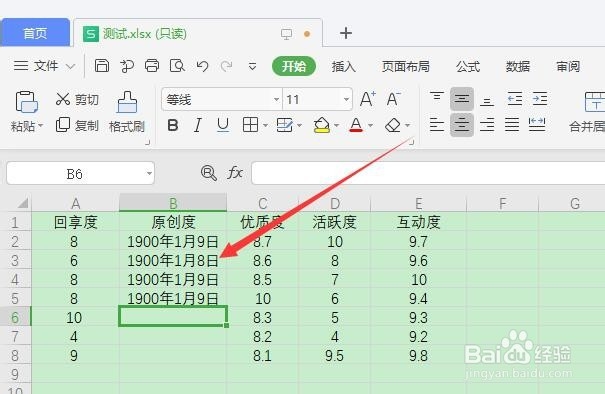Image resolution: width=605 pixels, height=394 pixels.
Task: Click the eraser clear-format icon
Action: (x=393, y=125)
